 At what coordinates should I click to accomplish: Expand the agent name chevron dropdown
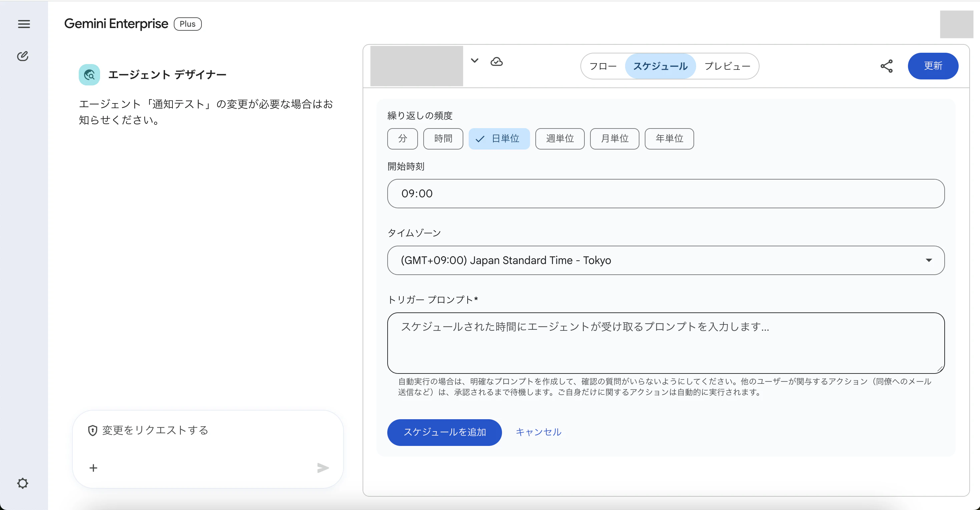[474, 60]
